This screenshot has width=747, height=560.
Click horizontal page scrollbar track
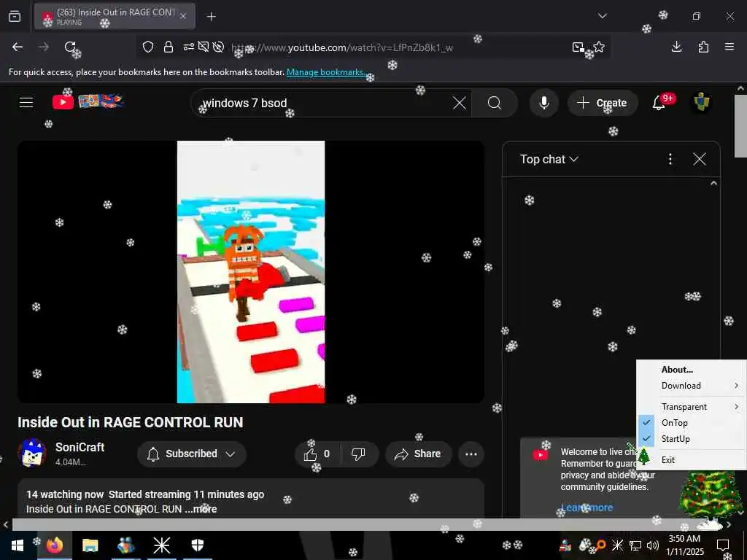click(x=367, y=525)
